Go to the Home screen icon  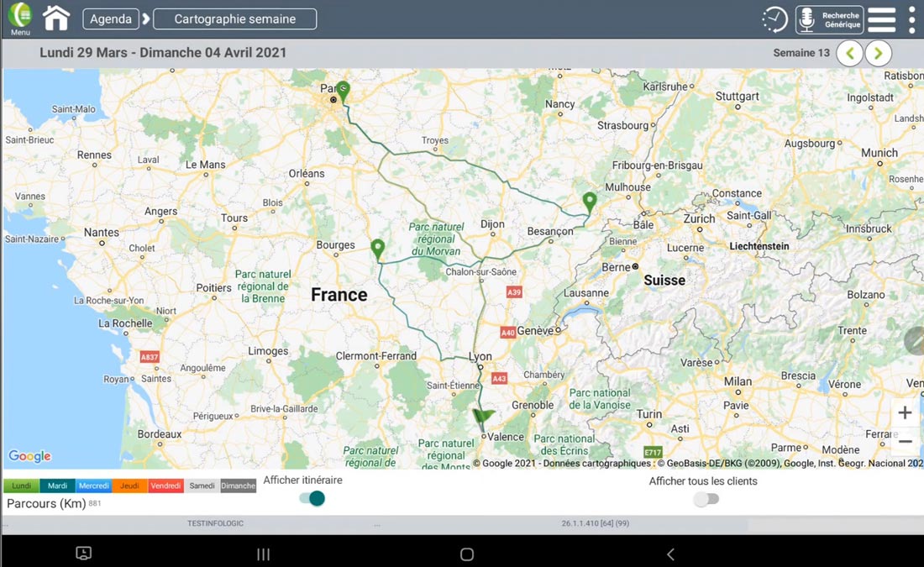pos(56,18)
